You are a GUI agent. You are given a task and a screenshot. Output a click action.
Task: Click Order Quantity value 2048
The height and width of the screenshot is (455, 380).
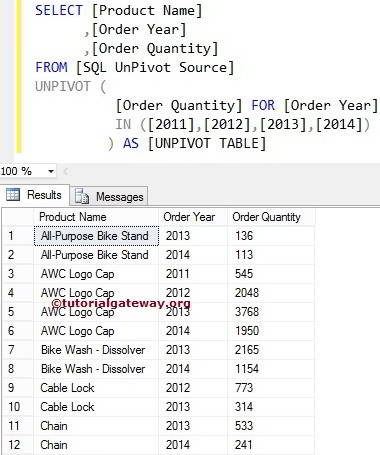[x=247, y=293]
